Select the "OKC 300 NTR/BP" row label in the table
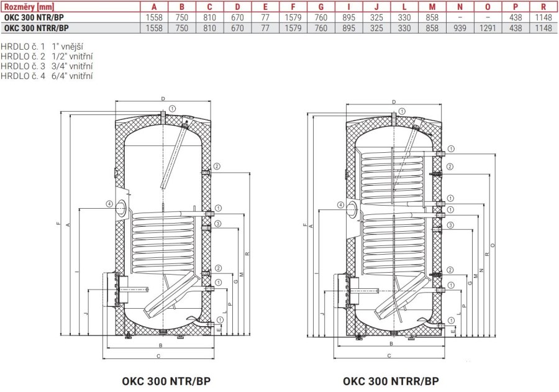The width and height of the screenshot is (559, 392). coord(34,17)
